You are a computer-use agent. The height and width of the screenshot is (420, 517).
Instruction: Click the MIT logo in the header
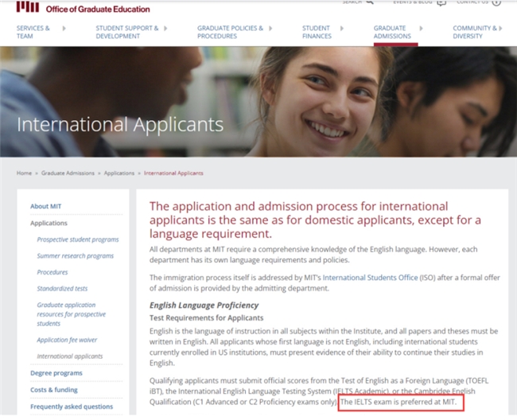[x=28, y=7]
